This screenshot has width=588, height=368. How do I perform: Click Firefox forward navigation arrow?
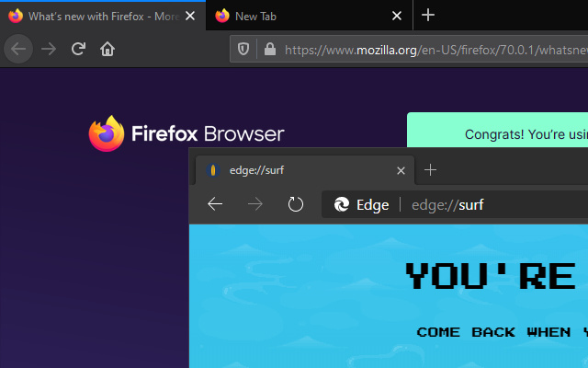[x=49, y=49]
